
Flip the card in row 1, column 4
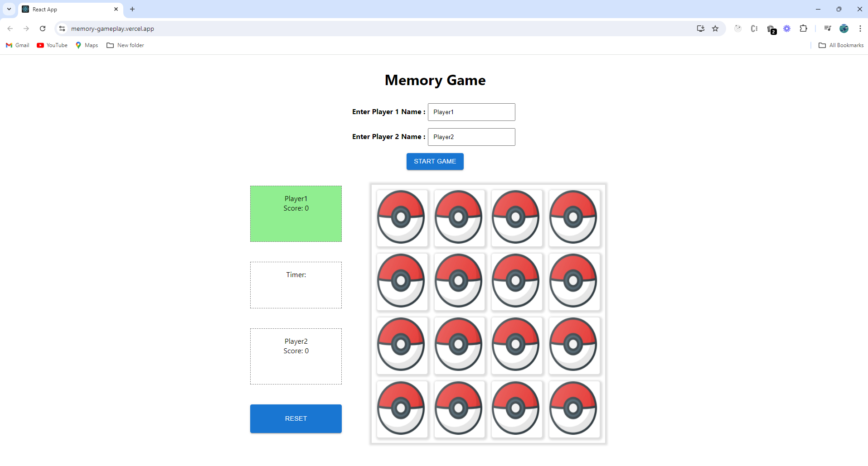click(x=574, y=218)
